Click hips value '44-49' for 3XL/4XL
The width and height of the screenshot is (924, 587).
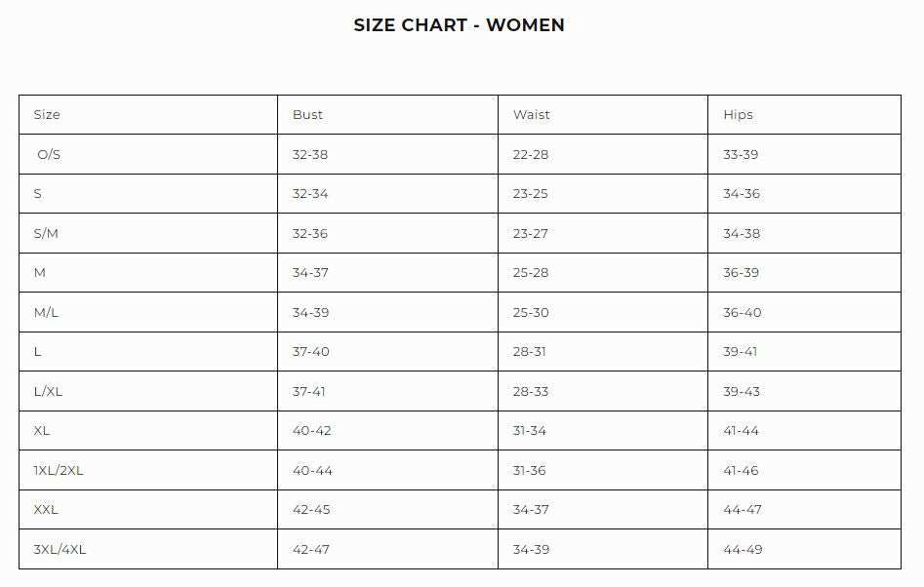[742, 550]
